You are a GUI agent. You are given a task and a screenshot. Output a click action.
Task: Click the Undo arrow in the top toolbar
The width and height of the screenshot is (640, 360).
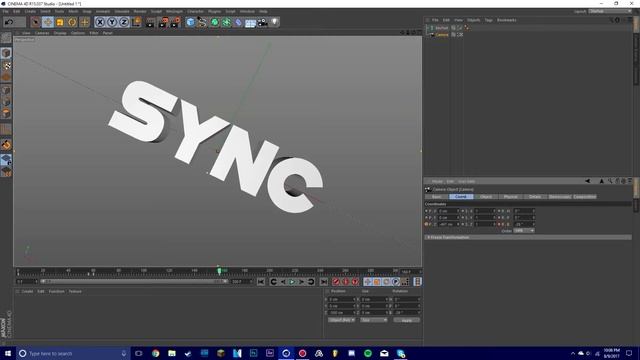(9, 22)
